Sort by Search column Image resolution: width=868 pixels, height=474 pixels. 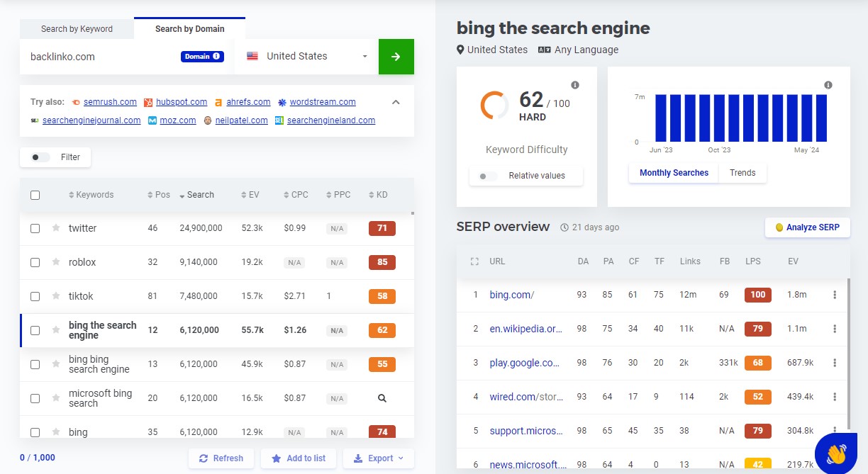click(196, 195)
